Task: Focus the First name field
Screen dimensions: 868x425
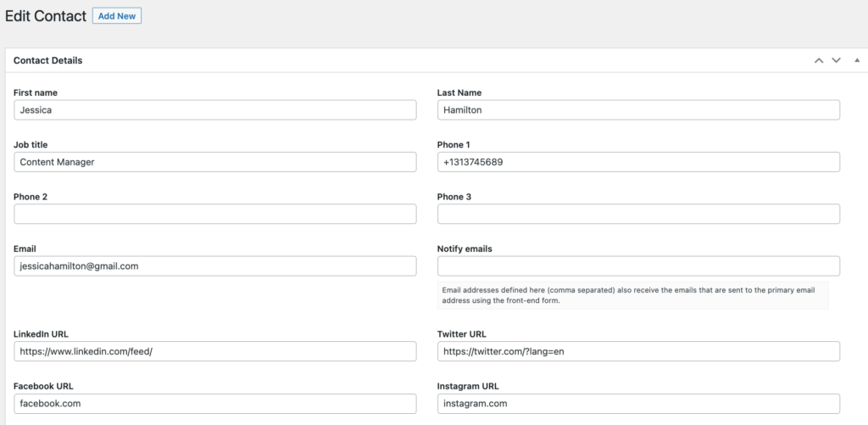Action: (x=214, y=109)
